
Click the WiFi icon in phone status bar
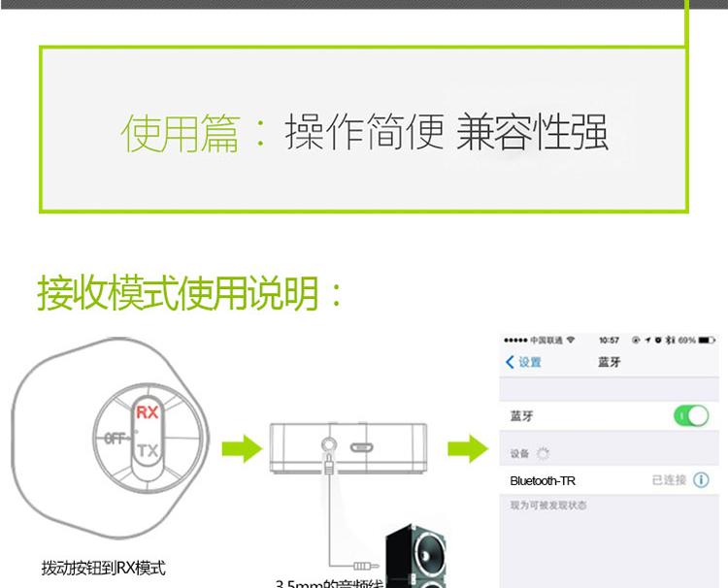(x=570, y=340)
